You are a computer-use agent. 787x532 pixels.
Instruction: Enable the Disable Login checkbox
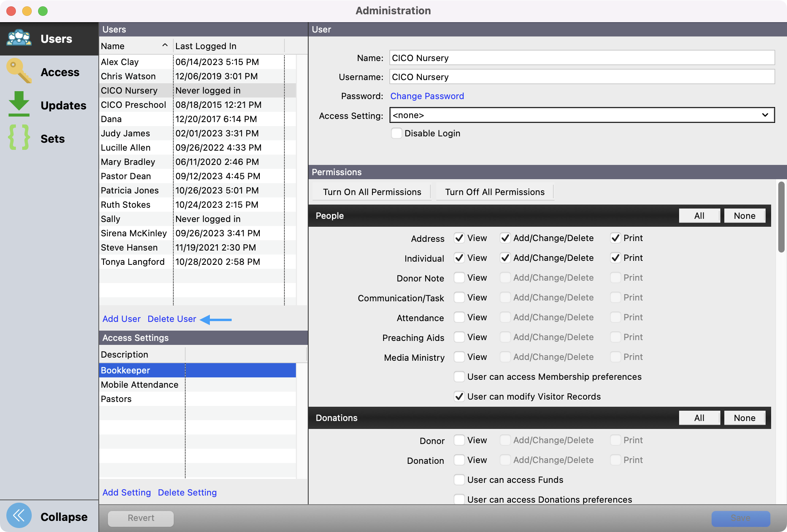(x=396, y=133)
